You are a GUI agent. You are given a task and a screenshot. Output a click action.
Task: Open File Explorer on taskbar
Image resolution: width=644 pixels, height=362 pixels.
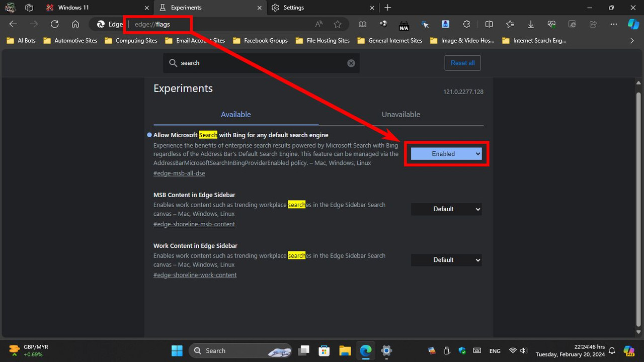pos(345,350)
